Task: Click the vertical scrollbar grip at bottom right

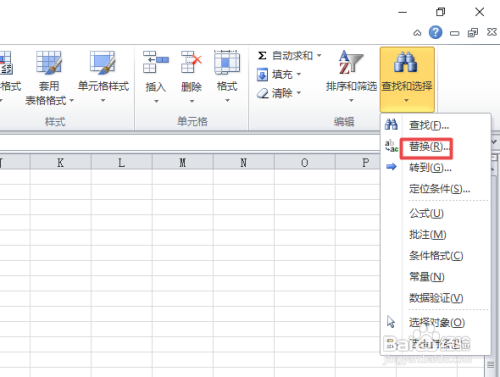Action: 491,365
